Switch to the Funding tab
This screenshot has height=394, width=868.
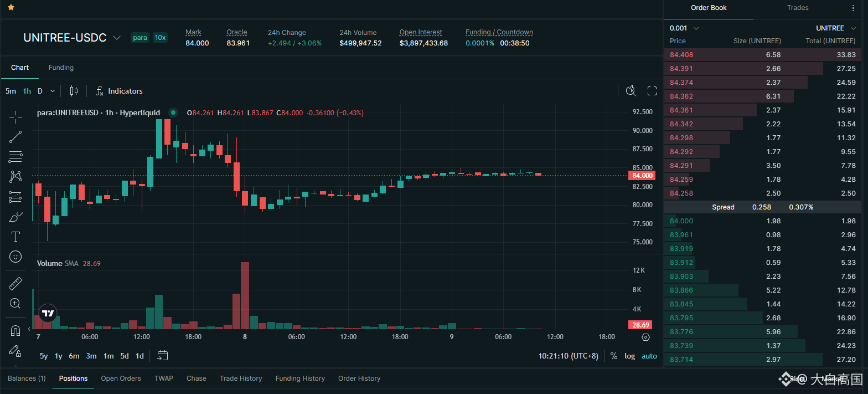[61, 68]
